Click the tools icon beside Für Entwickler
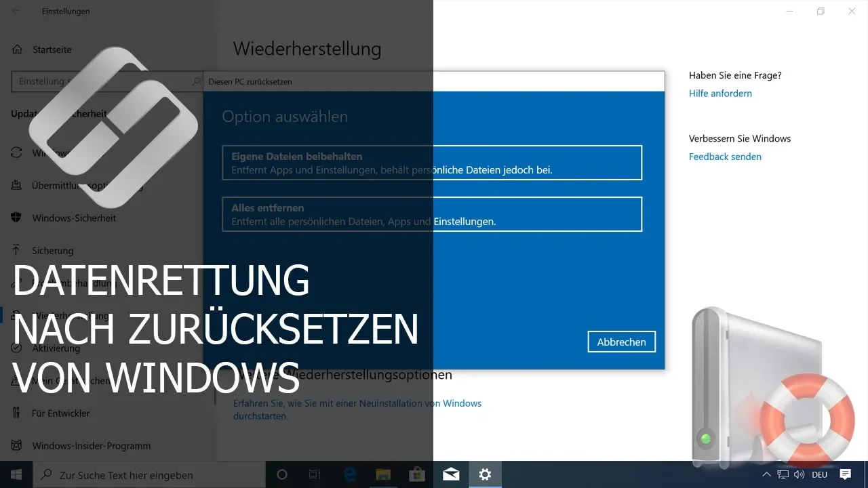Screen dimensions: 868x488 (x=17, y=413)
